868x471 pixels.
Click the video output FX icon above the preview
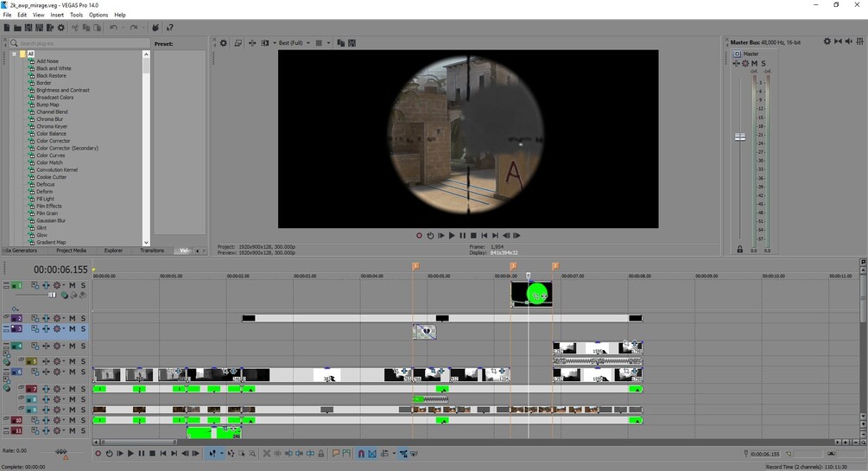point(252,42)
